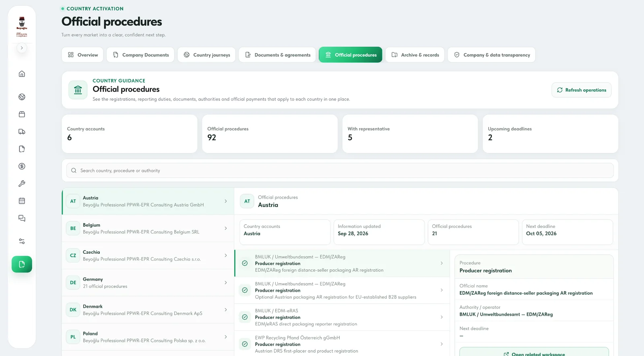Screen dimensions: 644x356
Task: Click the AT badge in the Austria detail header
Action: pos(247,201)
